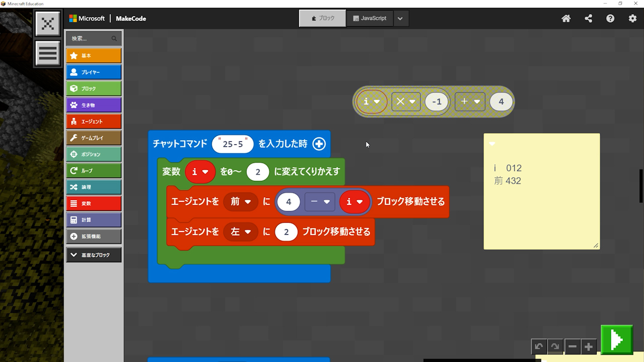Close the editor with X icon
The image size is (644, 362).
pyautogui.click(x=48, y=24)
